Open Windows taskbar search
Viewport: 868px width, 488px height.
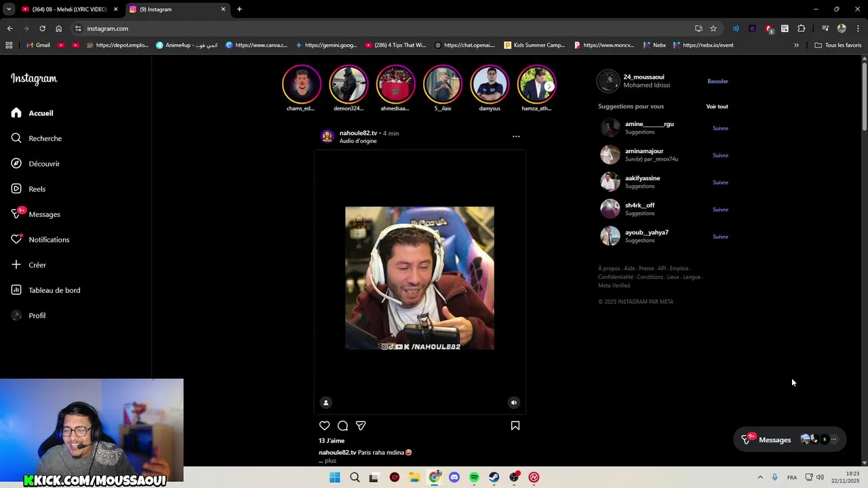(x=355, y=477)
